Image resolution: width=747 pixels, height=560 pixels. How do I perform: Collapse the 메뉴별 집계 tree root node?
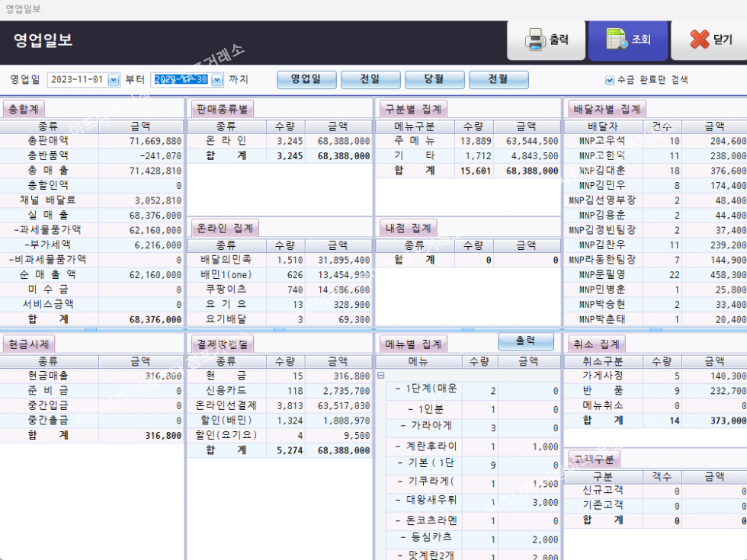381,375
